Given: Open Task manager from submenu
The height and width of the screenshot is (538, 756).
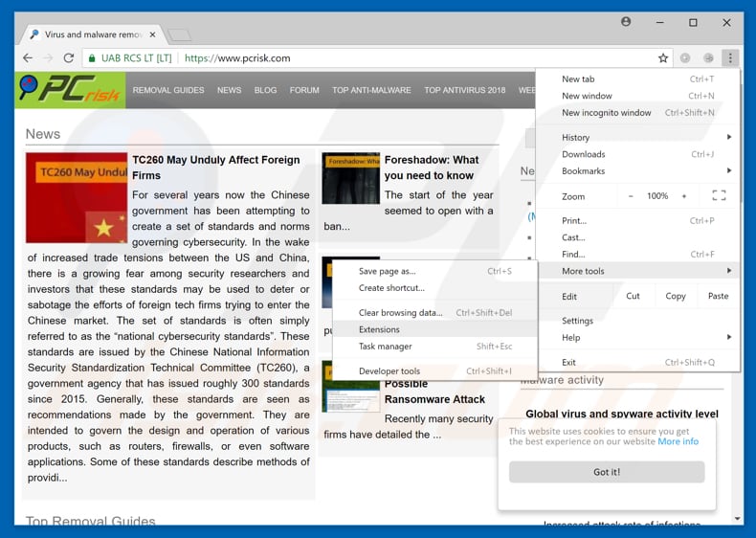Looking at the screenshot, I should tap(434, 347).
